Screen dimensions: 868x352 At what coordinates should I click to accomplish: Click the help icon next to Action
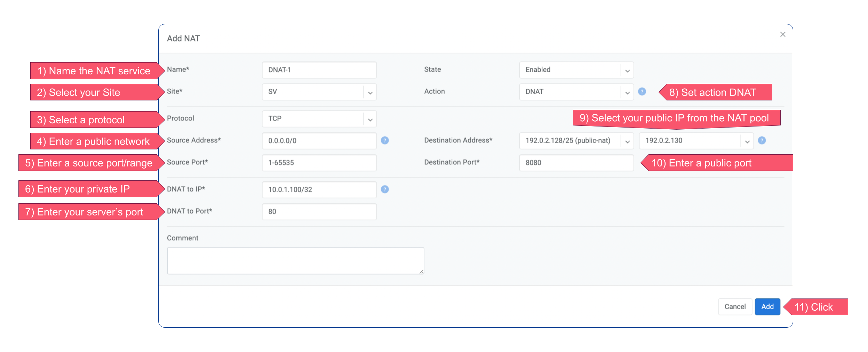(x=642, y=91)
